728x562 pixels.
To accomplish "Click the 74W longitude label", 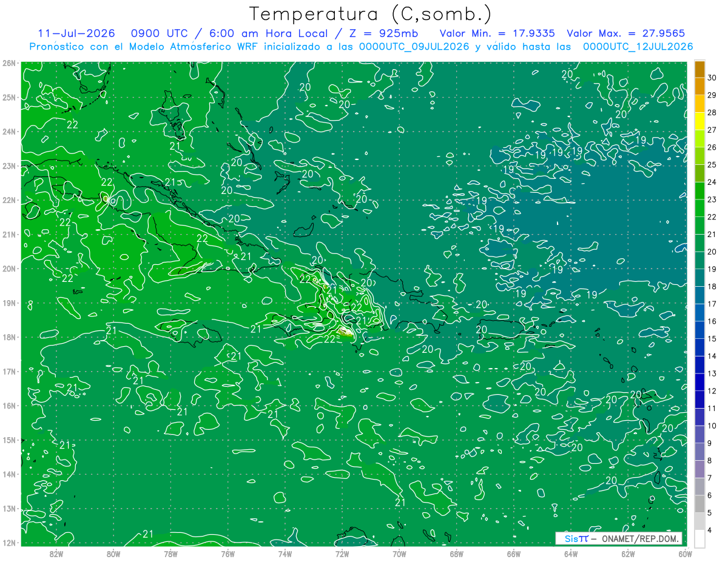I will (285, 554).
